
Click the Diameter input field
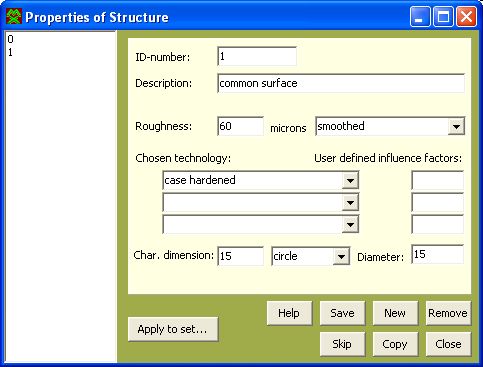[x=437, y=254]
